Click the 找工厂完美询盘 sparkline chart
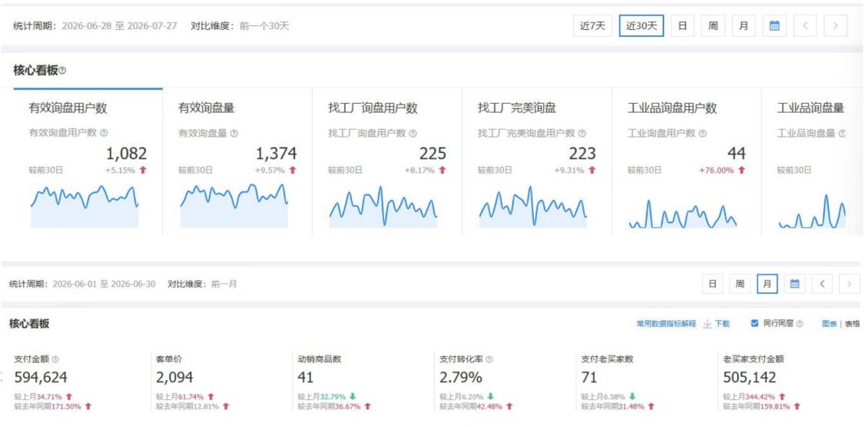 click(533, 207)
